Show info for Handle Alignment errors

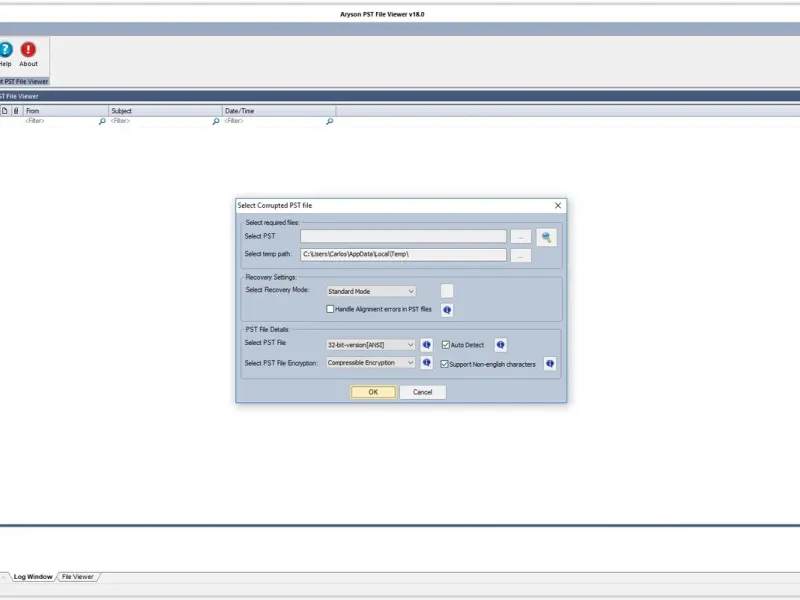447,310
